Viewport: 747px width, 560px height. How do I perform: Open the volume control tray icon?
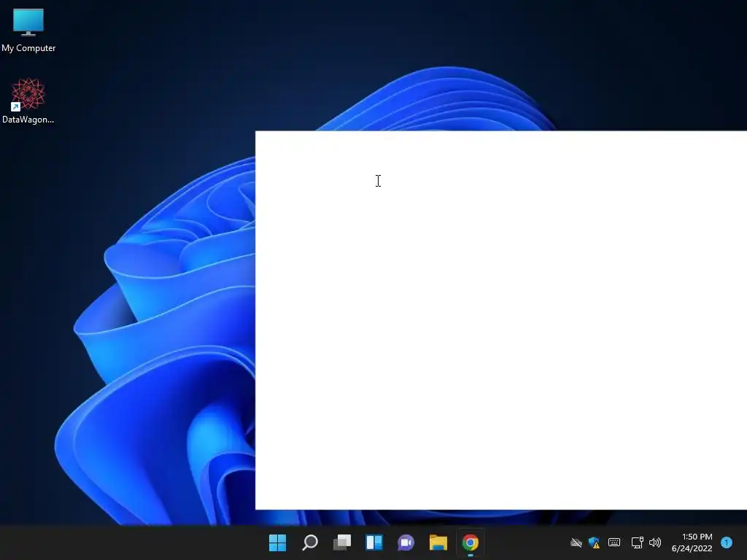click(655, 542)
